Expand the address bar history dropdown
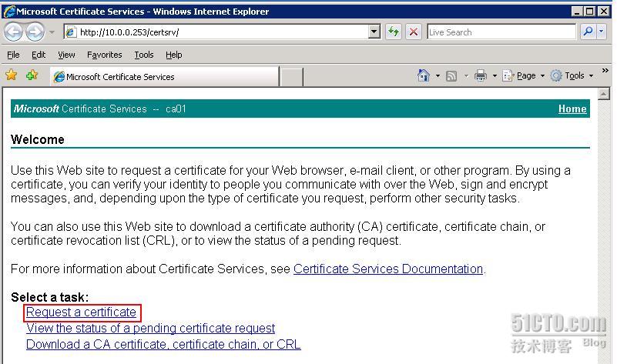The height and width of the screenshot is (364, 617). 374,32
